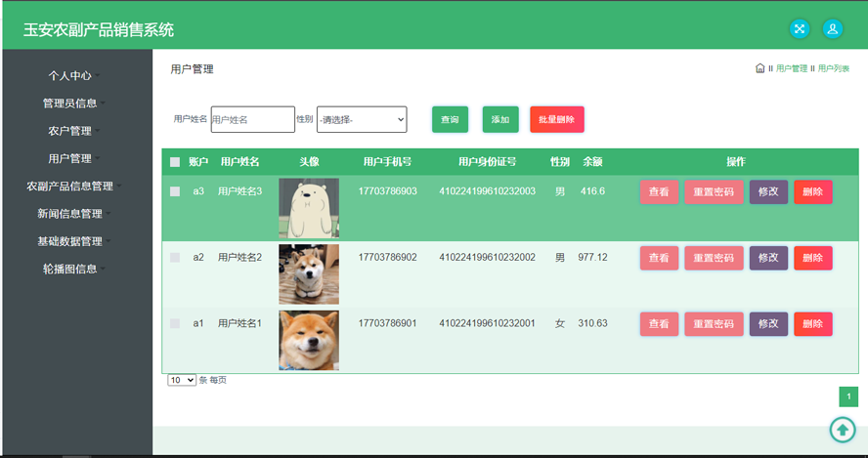Click the 操作 column header
The height and width of the screenshot is (458, 868).
point(736,162)
